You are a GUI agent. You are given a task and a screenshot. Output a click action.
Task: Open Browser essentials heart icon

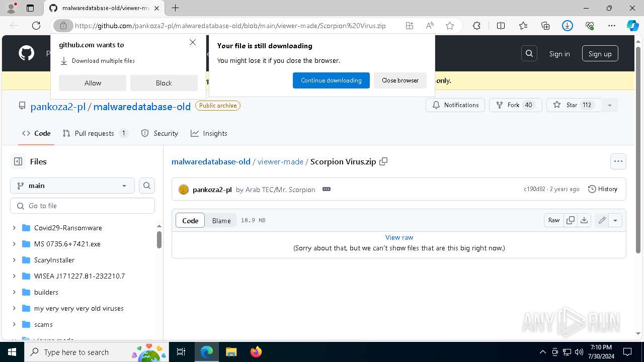590,26
